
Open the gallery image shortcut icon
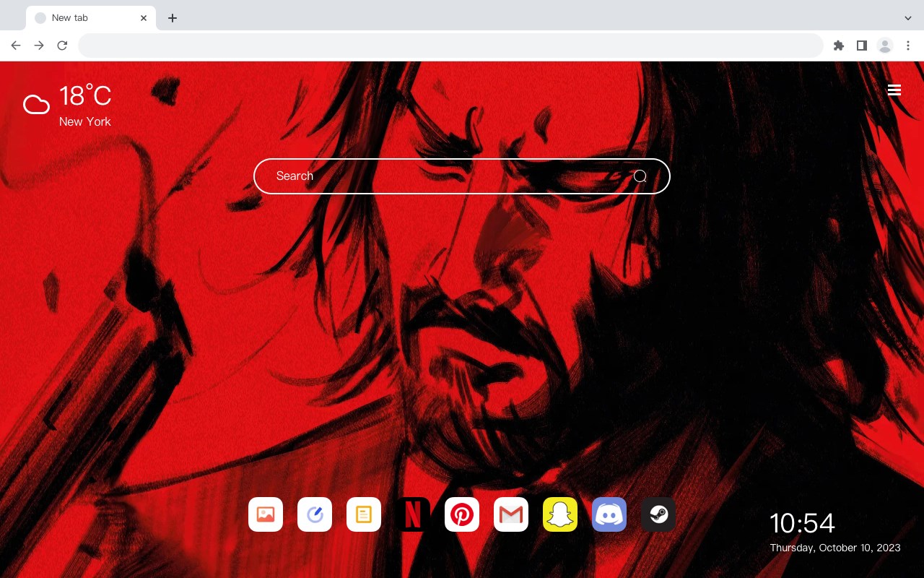click(266, 514)
